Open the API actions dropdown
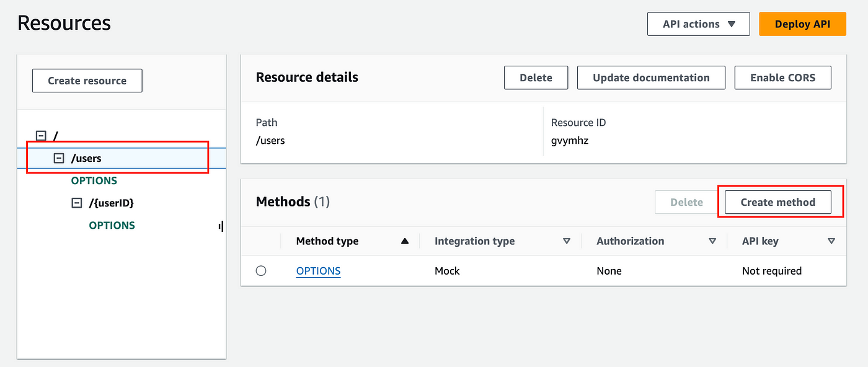Viewport: 868px width, 367px height. [x=698, y=24]
